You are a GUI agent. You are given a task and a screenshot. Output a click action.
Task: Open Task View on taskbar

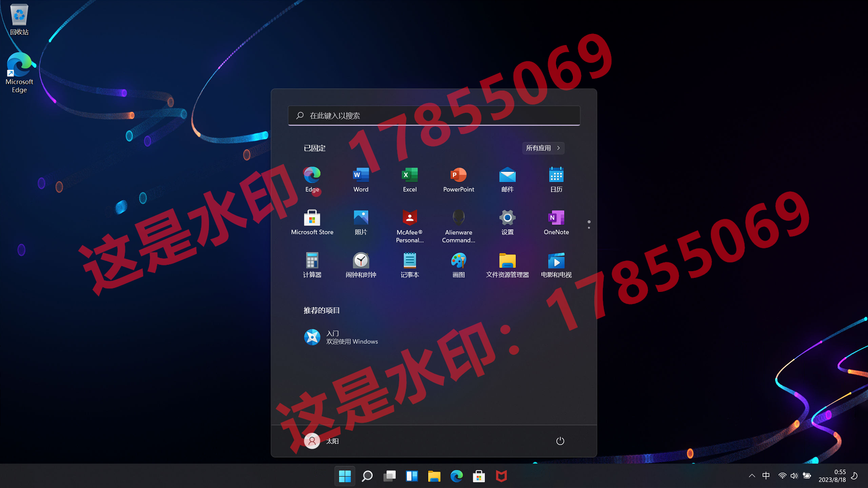click(x=389, y=476)
